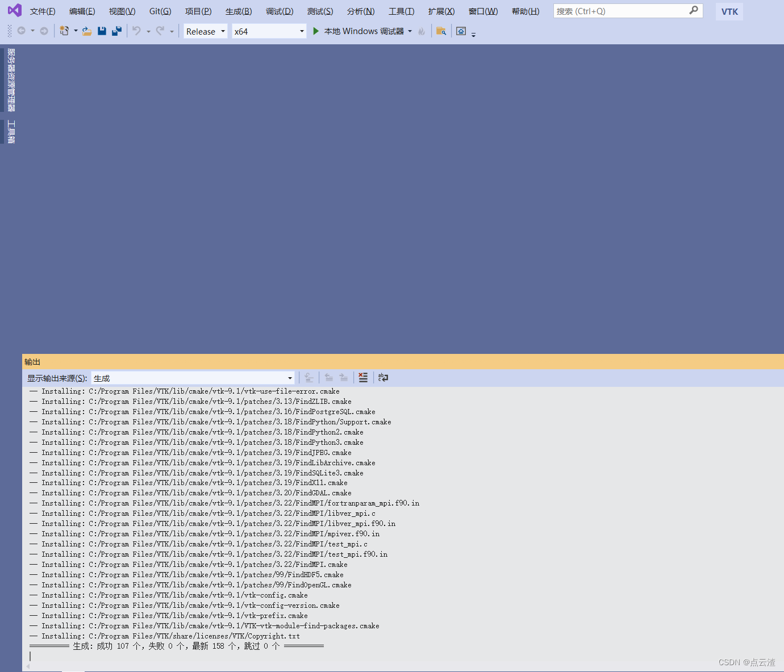The width and height of the screenshot is (784, 672).
Task: Click the output line ending FindOpenGL.cmake
Action: (190, 585)
